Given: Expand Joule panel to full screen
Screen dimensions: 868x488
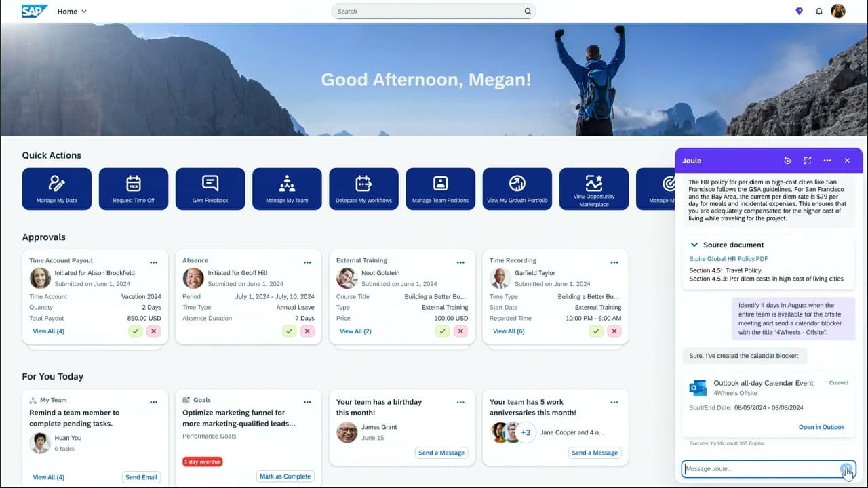Looking at the screenshot, I should click(807, 161).
